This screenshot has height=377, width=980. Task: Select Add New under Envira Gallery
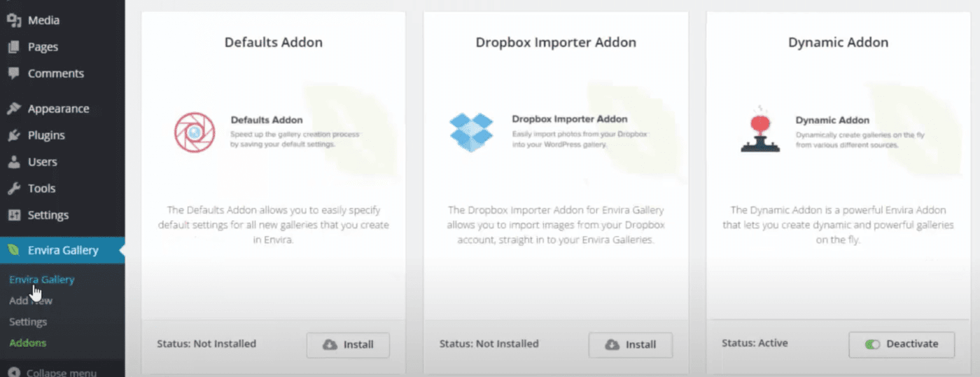tap(31, 301)
